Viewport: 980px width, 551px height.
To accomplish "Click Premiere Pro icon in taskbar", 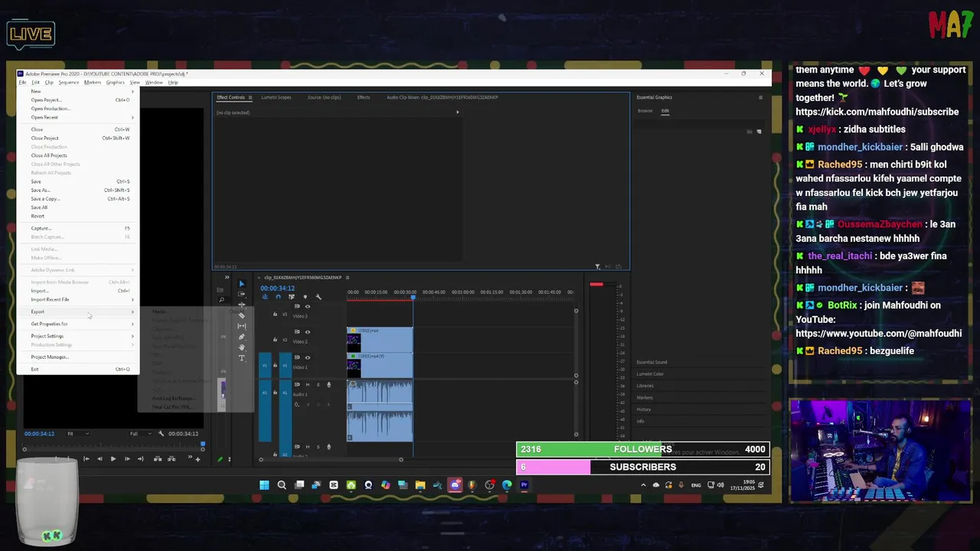I will tap(524, 484).
